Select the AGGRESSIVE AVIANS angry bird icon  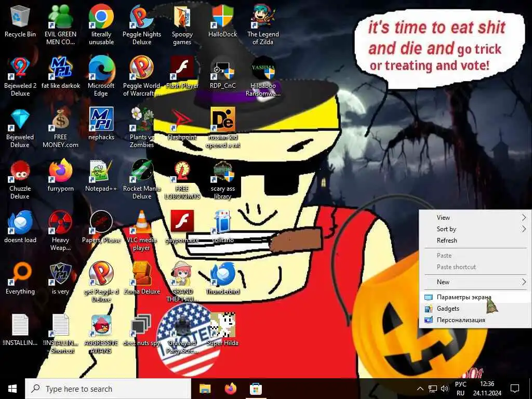tap(101, 326)
